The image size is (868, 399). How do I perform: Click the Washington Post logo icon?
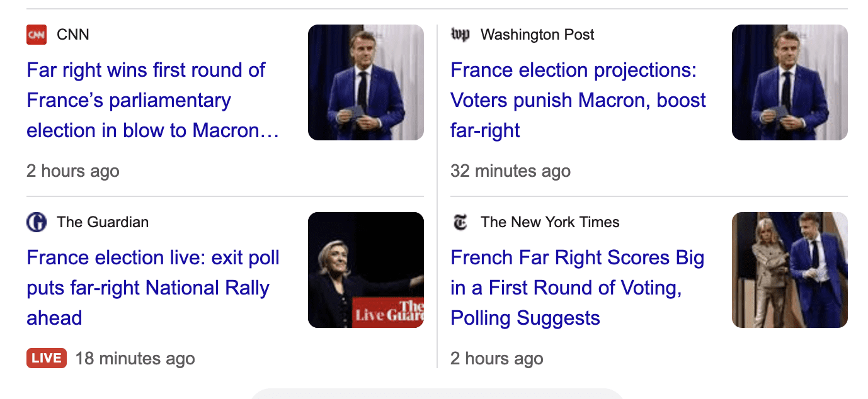(x=460, y=35)
